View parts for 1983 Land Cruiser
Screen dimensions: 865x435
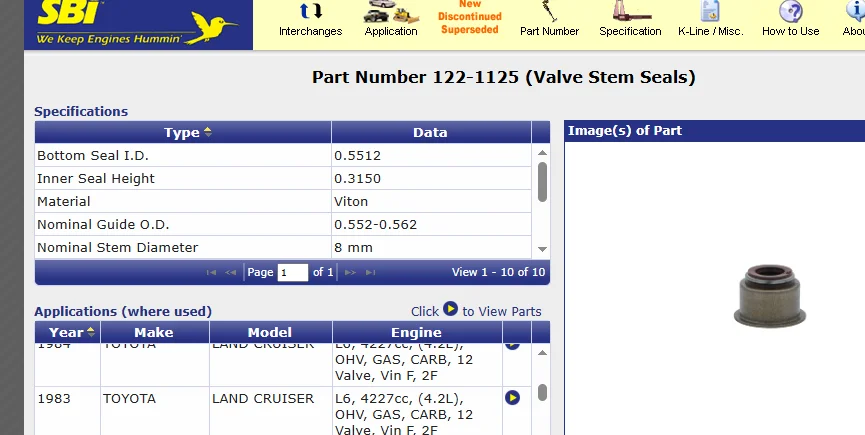(x=512, y=398)
